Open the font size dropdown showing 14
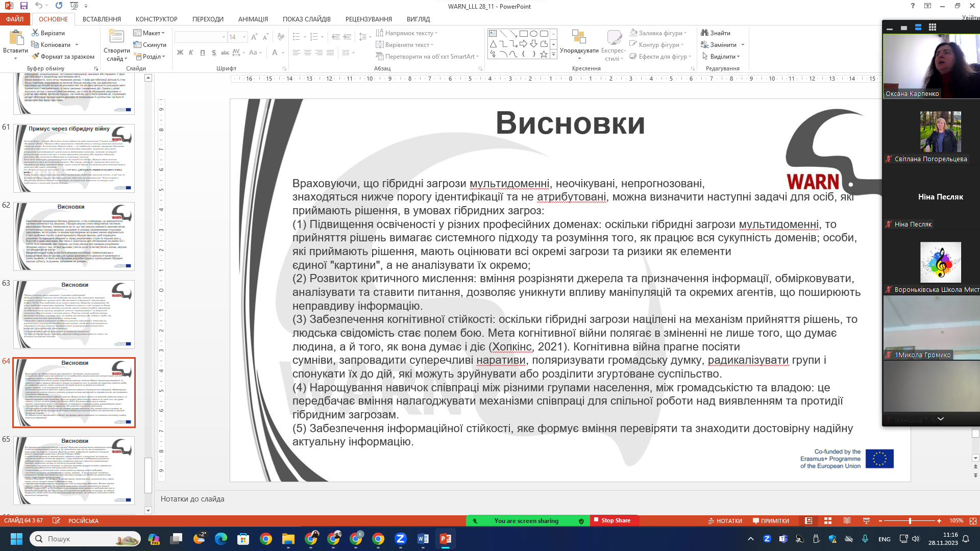 click(x=244, y=37)
